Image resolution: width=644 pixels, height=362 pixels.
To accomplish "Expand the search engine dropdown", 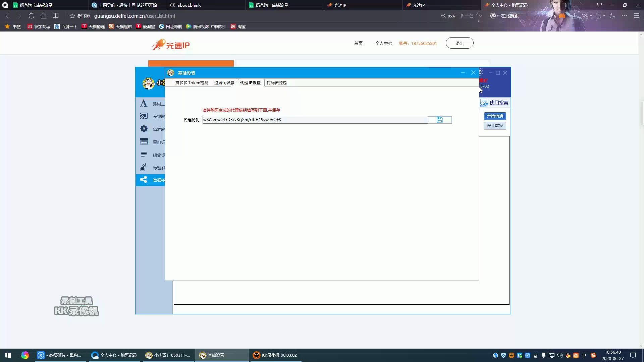I will tap(494, 16).
